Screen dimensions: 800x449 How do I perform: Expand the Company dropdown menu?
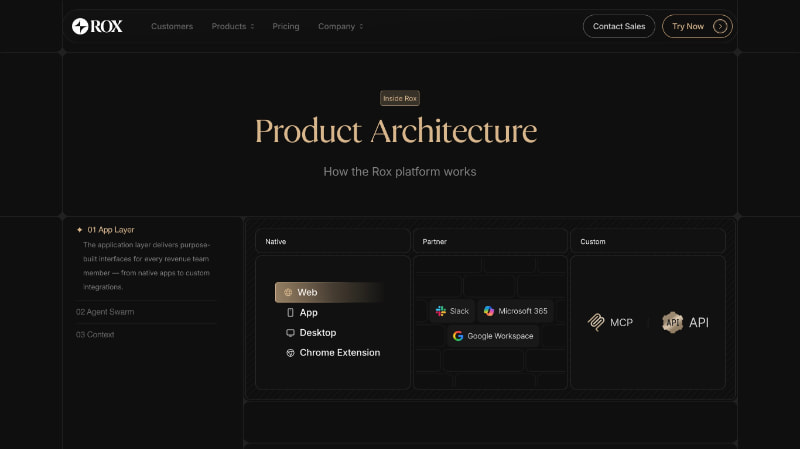(x=340, y=27)
